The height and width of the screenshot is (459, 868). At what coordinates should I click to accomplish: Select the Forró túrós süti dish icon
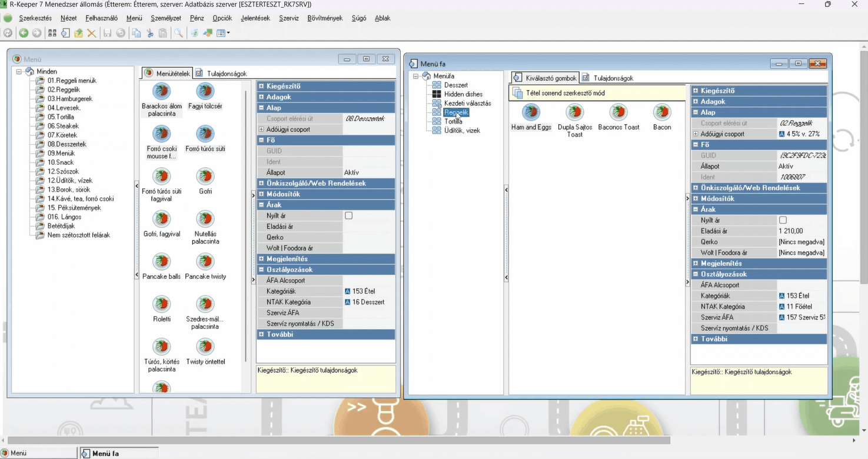[x=205, y=134]
